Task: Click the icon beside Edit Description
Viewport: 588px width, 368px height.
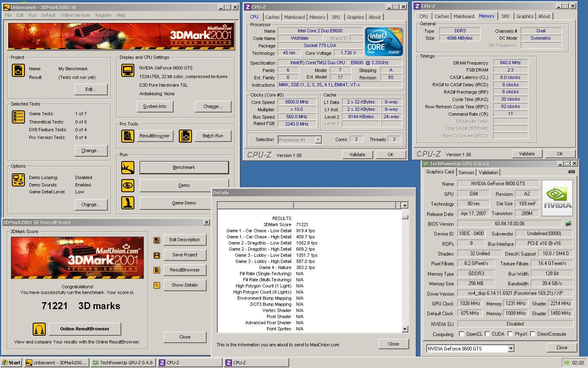Action: 157,240
